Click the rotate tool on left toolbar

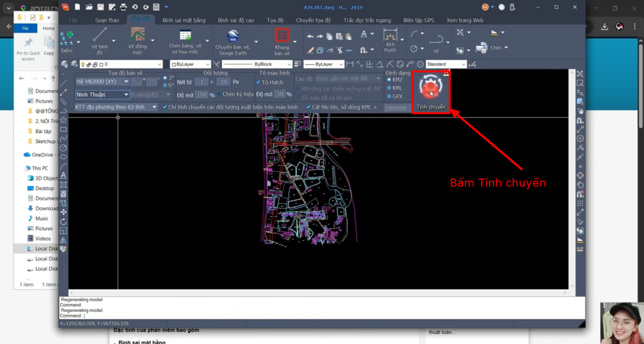coord(64,222)
